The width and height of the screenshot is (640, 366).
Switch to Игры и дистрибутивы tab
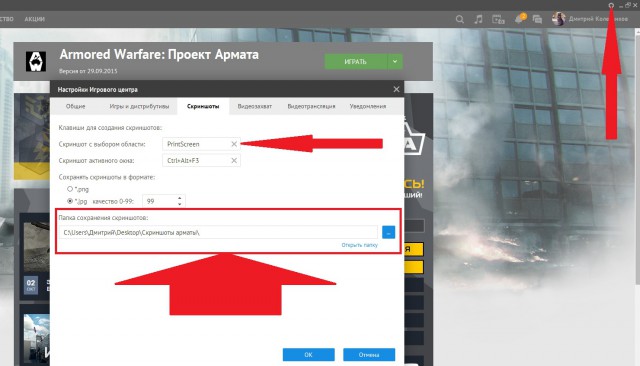click(139, 106)
